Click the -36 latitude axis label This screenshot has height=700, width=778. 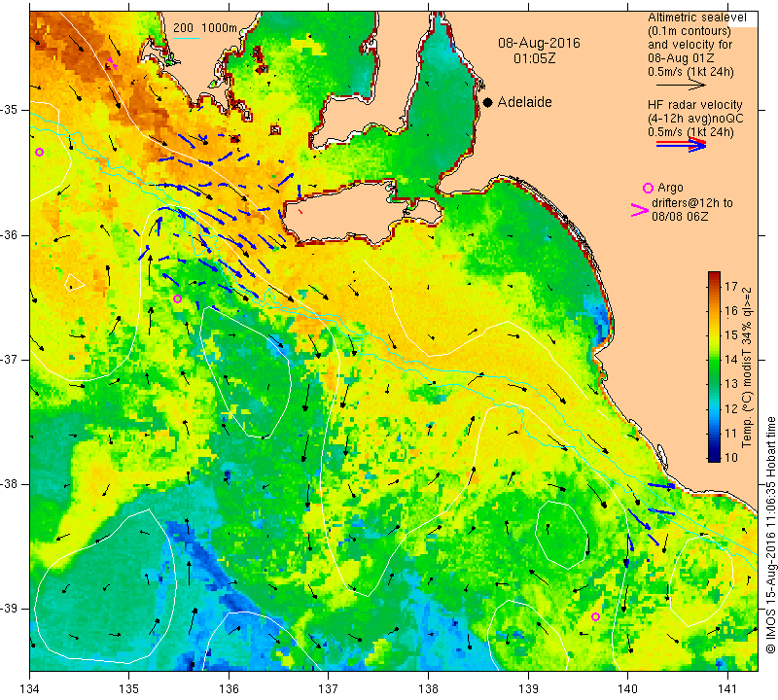click(10, 234)
